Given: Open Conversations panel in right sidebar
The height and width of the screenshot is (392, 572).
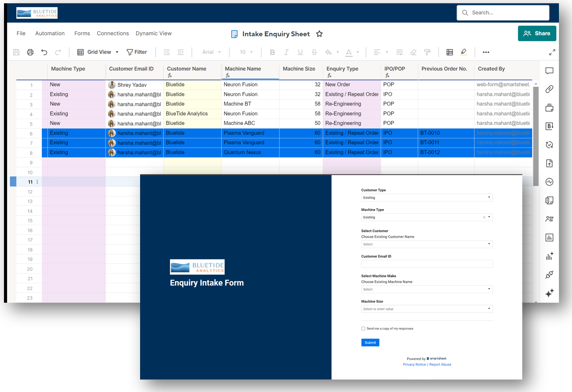Looking at the screenshot, I should click(549, 71).
